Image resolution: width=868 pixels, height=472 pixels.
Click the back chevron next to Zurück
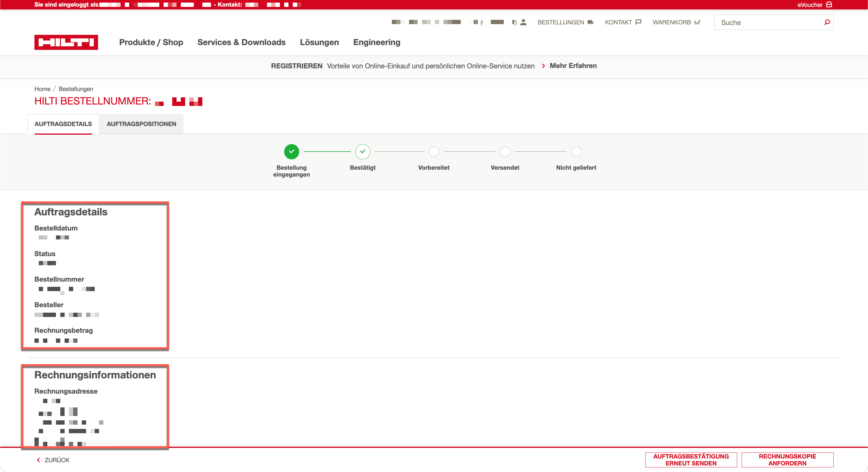(38, 460)
